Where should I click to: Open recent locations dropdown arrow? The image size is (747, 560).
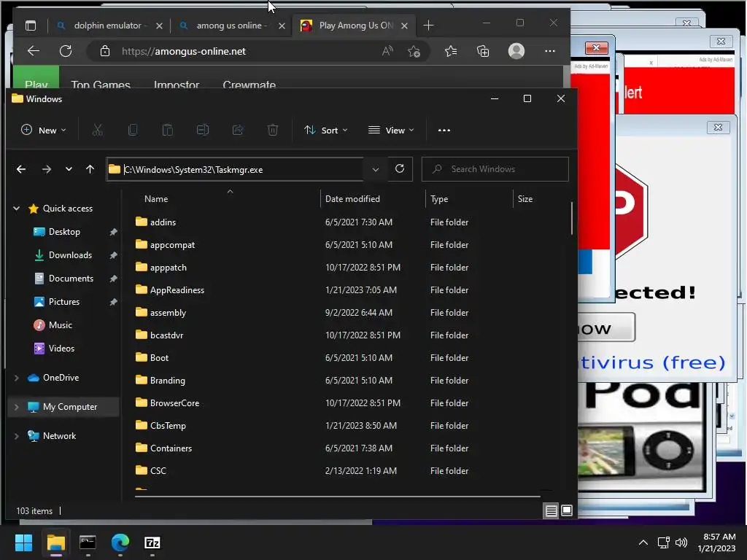pyautogui.click(x=69, y=169)
